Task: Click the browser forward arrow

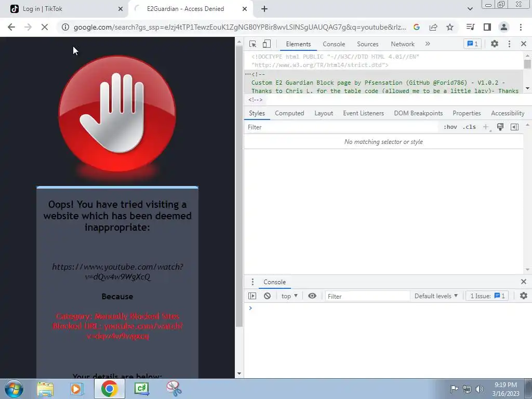Action: (x=28, y=27)
